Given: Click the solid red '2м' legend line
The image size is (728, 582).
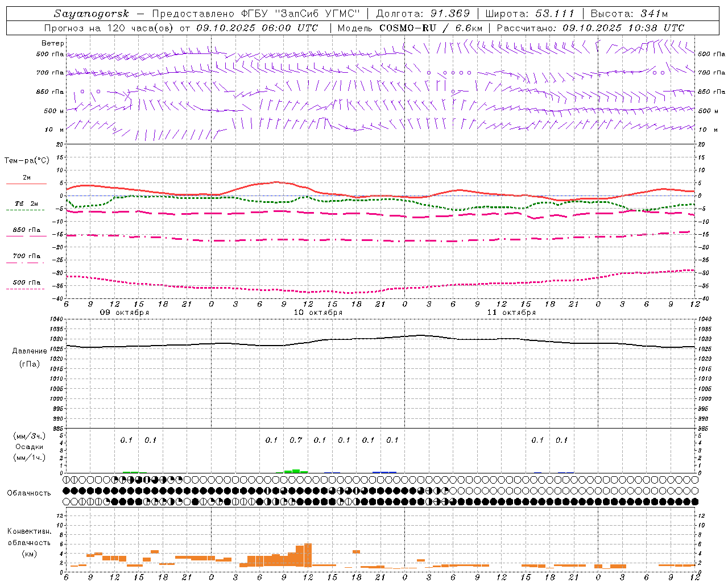Looking at the screenshot, I should [x=26, y=184].
